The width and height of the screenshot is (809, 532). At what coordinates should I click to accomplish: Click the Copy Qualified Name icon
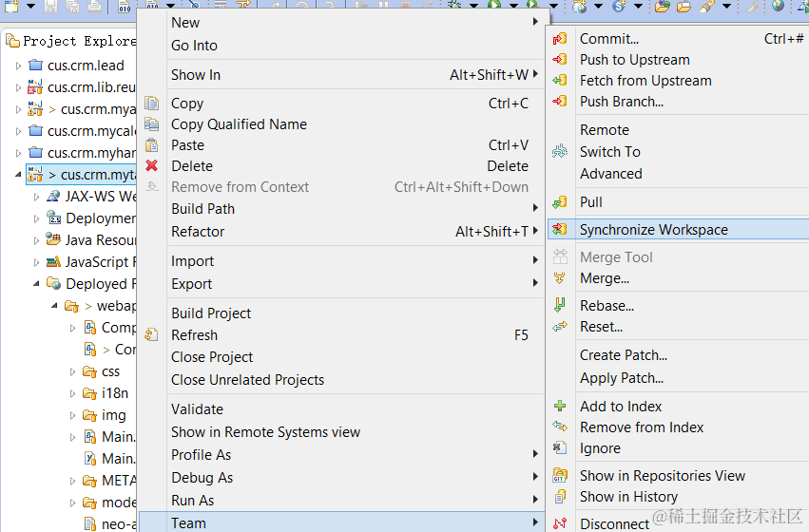coord(152,124)
